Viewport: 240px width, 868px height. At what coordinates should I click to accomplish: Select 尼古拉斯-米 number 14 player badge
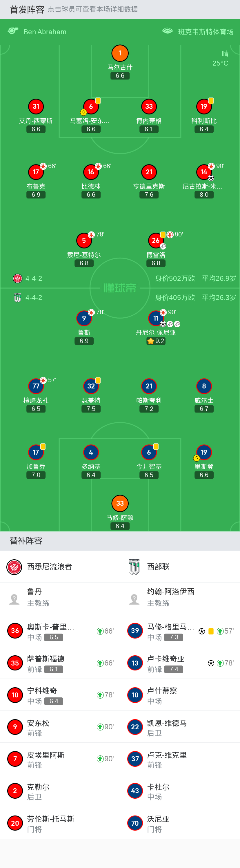coord(204,172)
